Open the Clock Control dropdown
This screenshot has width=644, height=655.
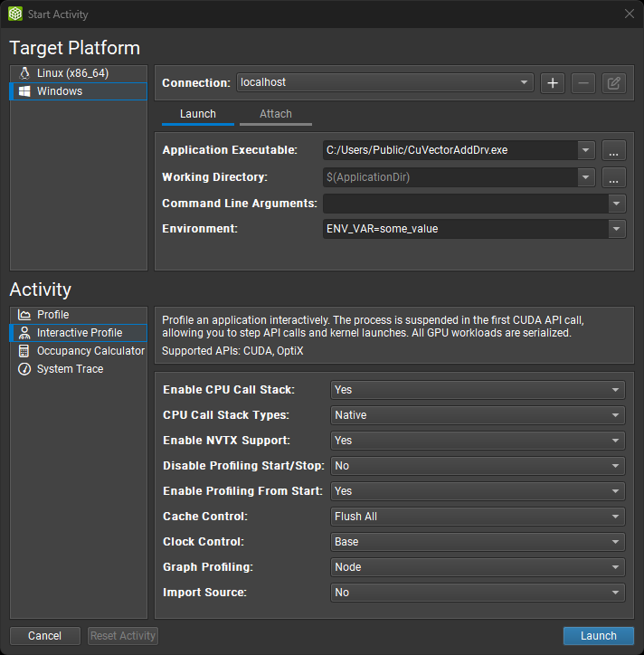(478, 542)
